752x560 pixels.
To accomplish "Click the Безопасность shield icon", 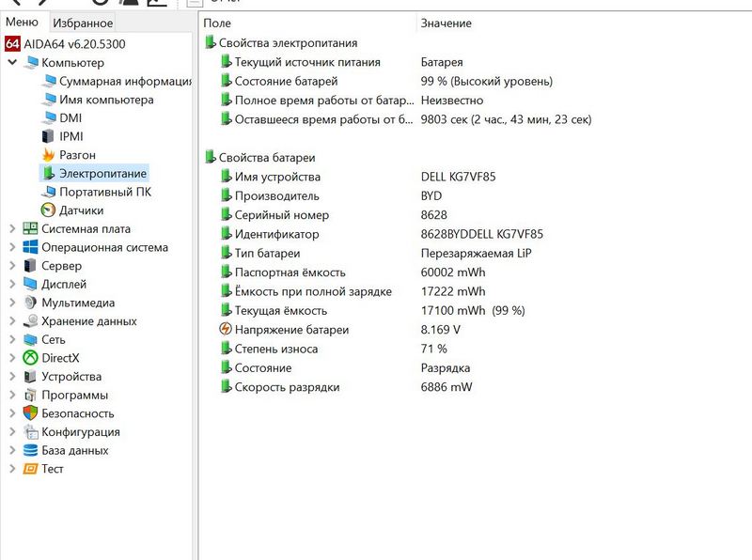I will 31,413.
